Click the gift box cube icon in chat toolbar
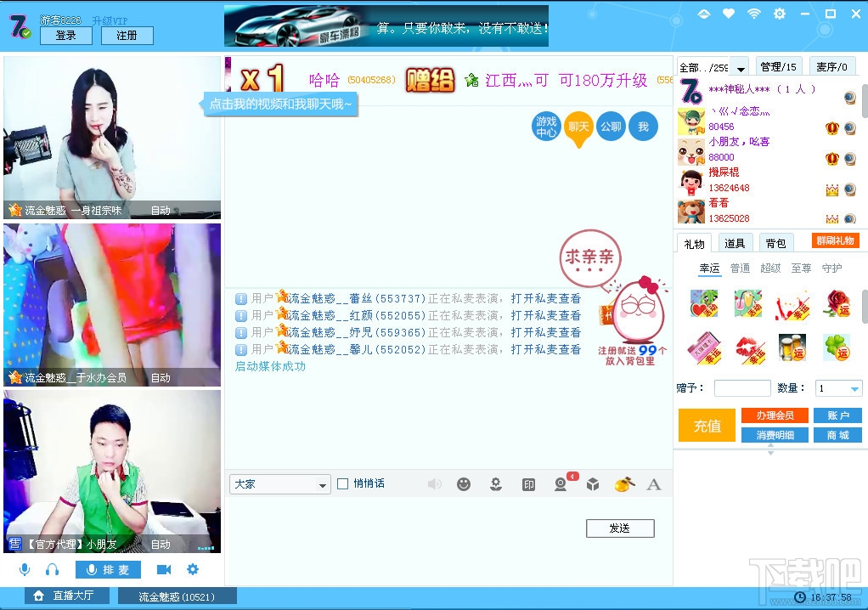868x610 pixels. (x=592, y=483)
